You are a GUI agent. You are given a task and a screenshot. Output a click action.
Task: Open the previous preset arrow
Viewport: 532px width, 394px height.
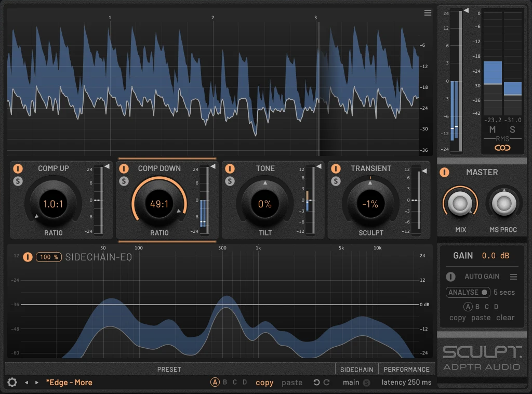26,383
